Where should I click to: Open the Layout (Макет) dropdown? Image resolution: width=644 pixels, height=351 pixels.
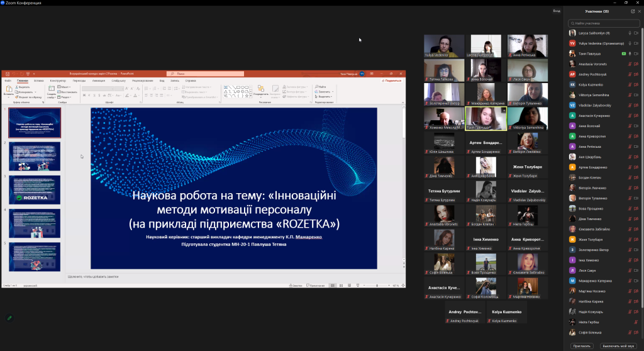pos(64,87)
